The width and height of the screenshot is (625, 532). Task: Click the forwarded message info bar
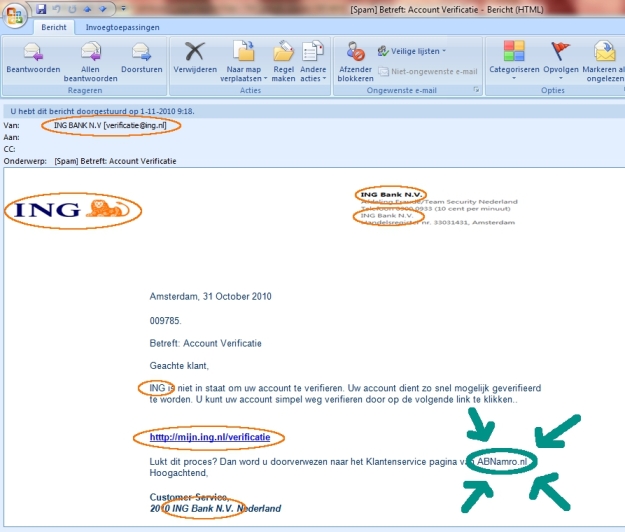(x=312, y=111)
